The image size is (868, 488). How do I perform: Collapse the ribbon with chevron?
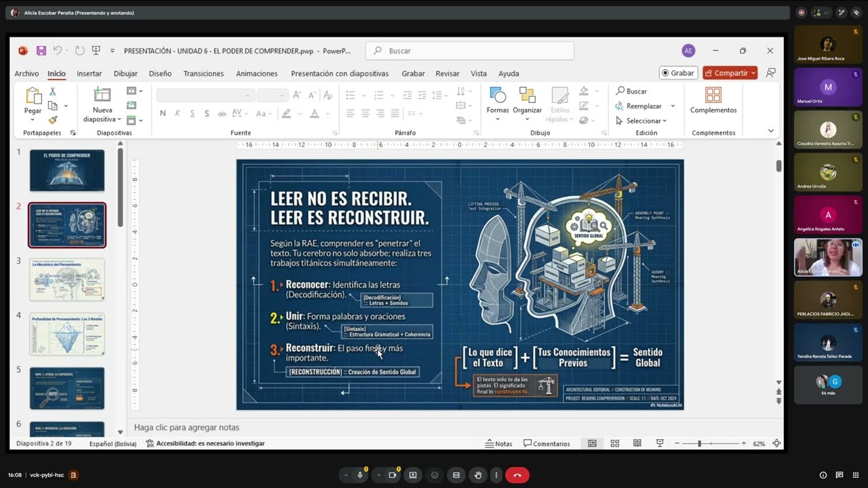point(770,131)
